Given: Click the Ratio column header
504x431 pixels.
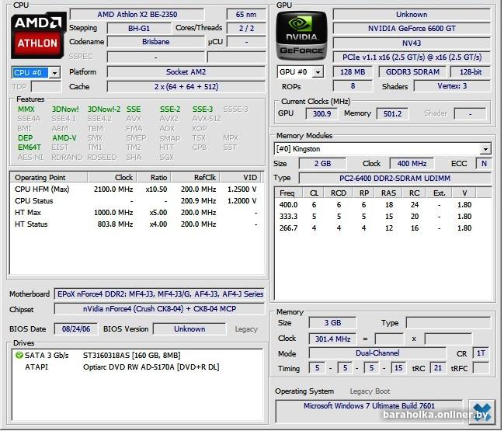Looking at the screenshot, I should point(154,178).
